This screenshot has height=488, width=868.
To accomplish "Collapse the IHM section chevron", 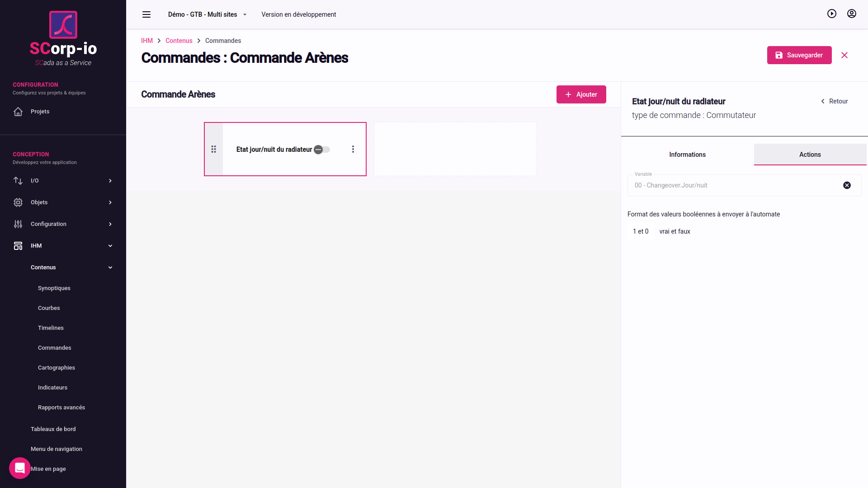I will point(110,246).
